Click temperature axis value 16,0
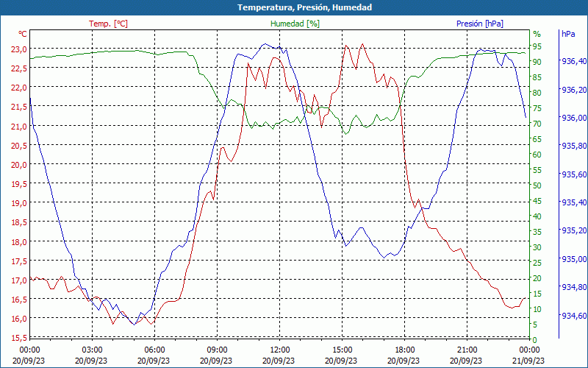The height and width of the screenshot is (368, 588). (x=18, y=319)
